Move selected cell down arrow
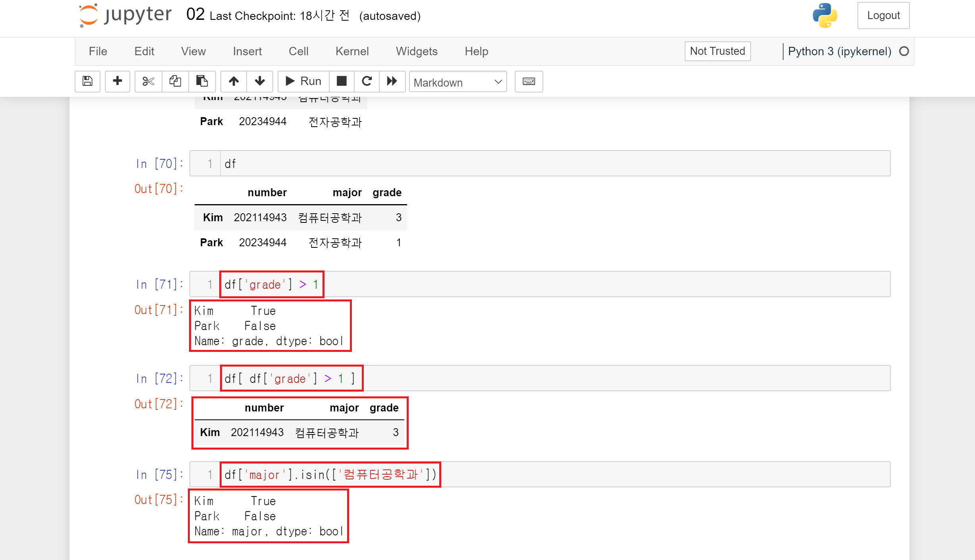Screen dimensions: 975x560 pyautogui.click(x=260, y=81)
